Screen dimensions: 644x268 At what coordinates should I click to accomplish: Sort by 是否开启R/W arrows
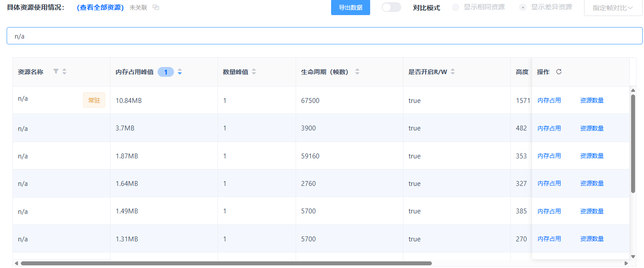[453, 71]
